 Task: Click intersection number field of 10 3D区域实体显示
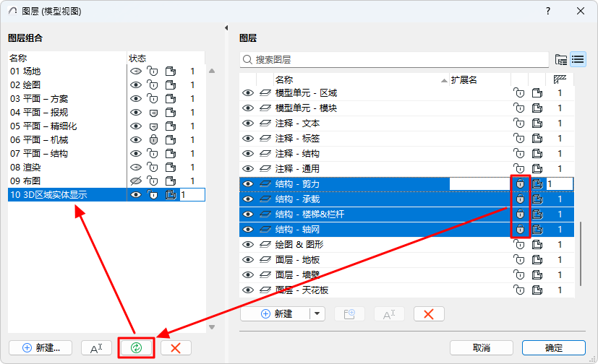coord(192,194)
